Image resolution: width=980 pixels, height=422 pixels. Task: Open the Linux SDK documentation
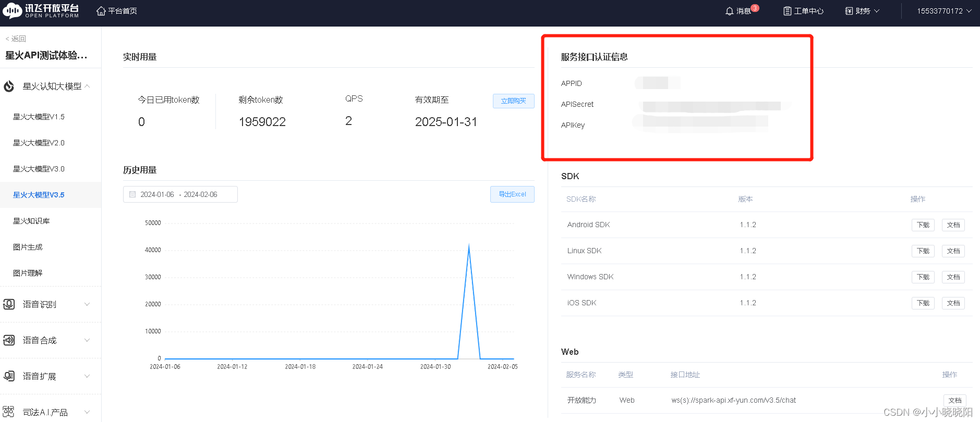[x=953, y=251]
